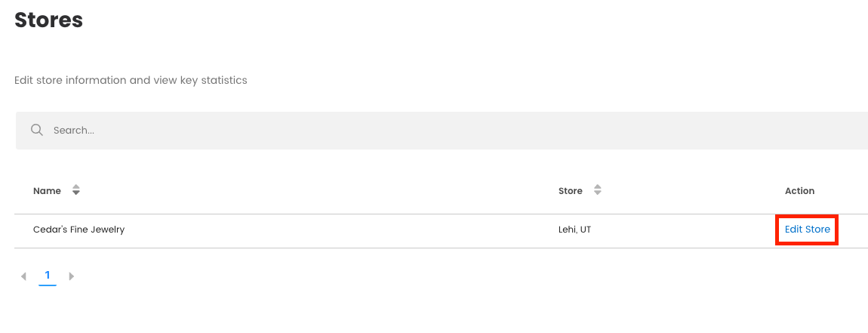Click the Cedar's Fine Jewelry store name
This screenshot has width=868, height=333.
pyautogui.click(x=78, y=230)
